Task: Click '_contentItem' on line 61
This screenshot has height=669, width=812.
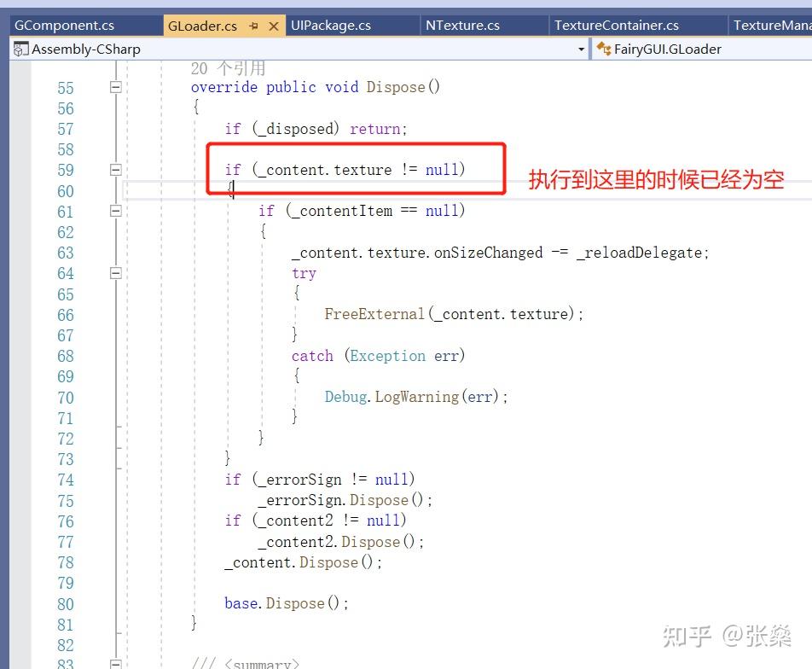Action: click(342, 211)
